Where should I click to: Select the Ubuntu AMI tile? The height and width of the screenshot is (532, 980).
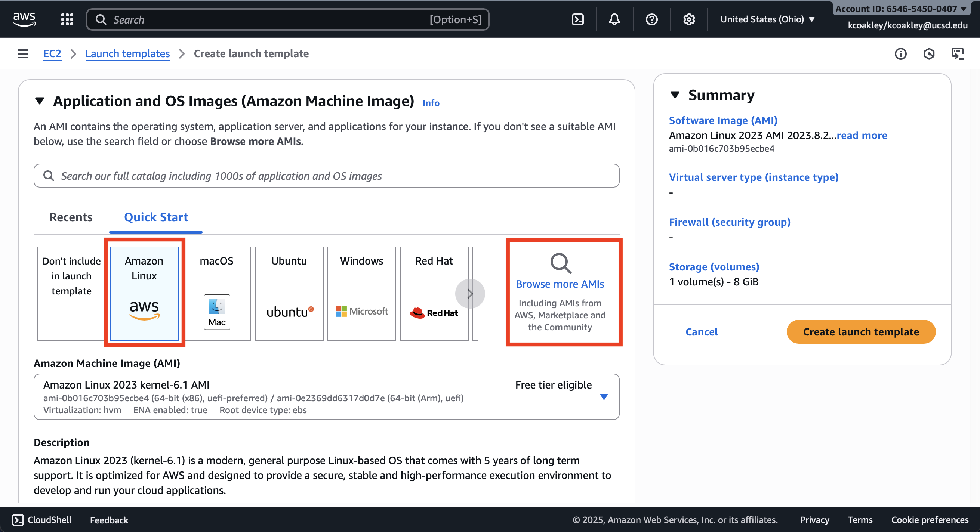[289, 293]
